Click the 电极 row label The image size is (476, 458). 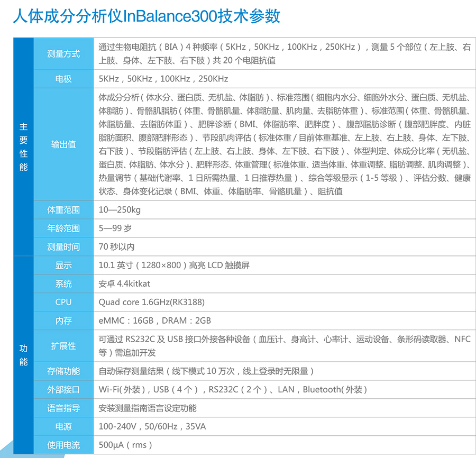(63, 79)
